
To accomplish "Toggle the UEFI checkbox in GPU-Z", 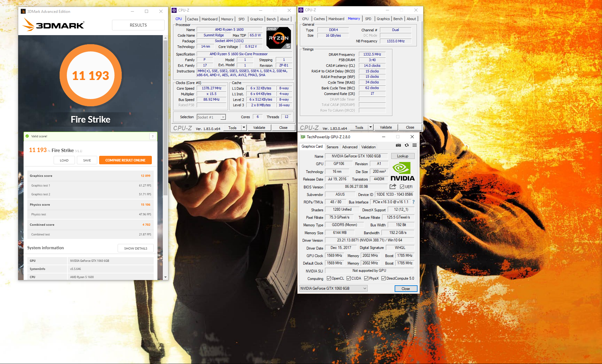I will tap(402, 187).
